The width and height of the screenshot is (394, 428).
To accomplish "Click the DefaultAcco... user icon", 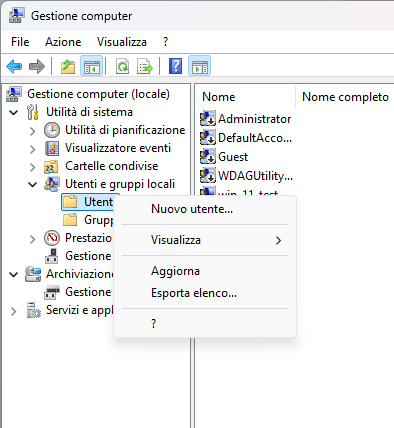I will pos(208,137).
